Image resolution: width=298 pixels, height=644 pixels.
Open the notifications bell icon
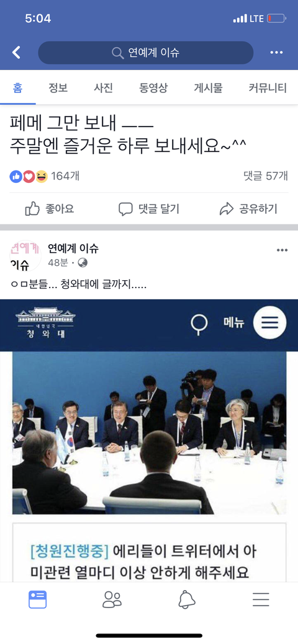point(186,599)
